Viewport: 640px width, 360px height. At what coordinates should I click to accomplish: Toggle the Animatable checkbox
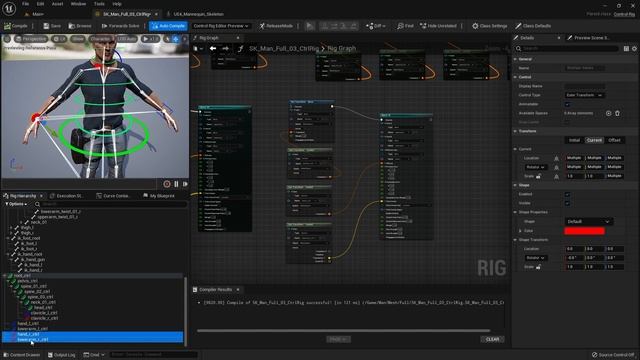click(x=567, y=104)
